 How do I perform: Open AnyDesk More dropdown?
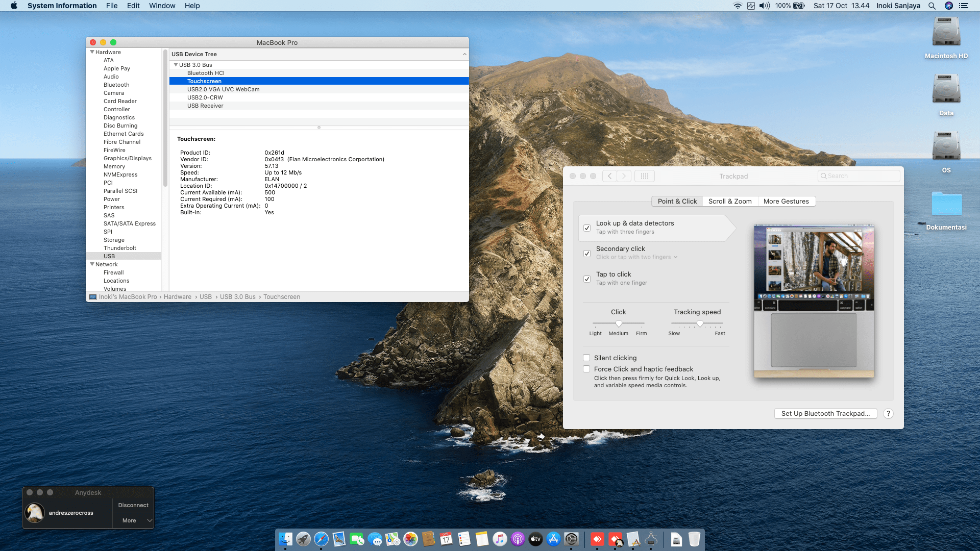pyautogui.click(x=133, y=520)
